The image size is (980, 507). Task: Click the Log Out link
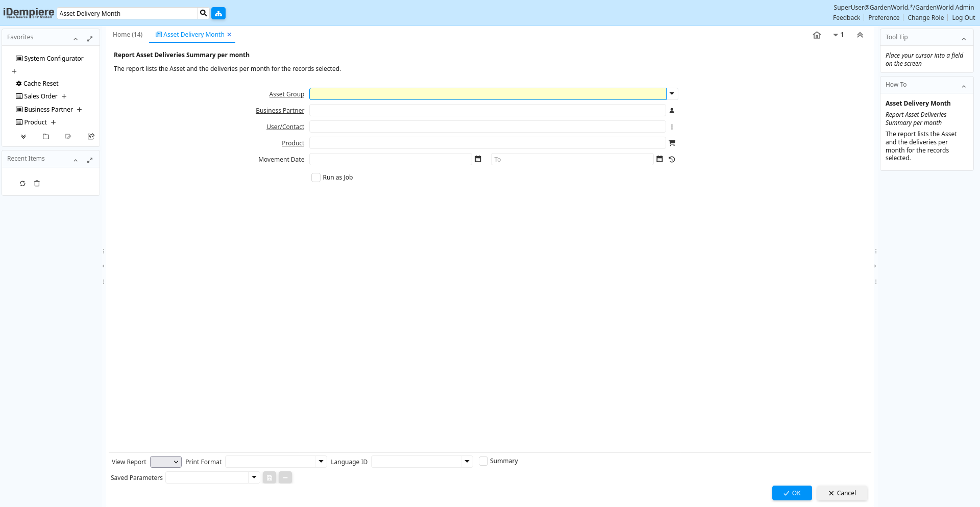click(x=963, y=18)
